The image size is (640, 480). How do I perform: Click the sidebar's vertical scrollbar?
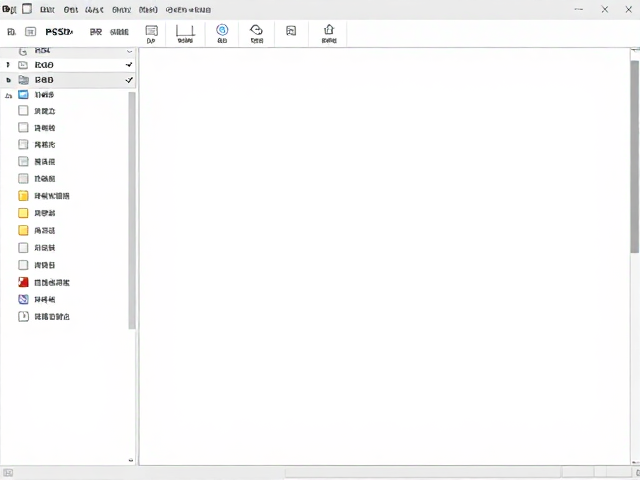[132, 210]
